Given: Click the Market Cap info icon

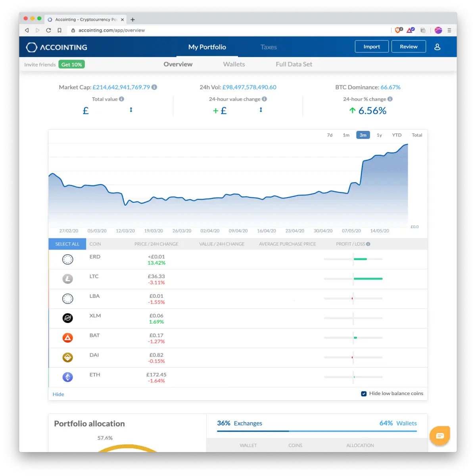Looking at the screenshot, I should coord(154,87).
